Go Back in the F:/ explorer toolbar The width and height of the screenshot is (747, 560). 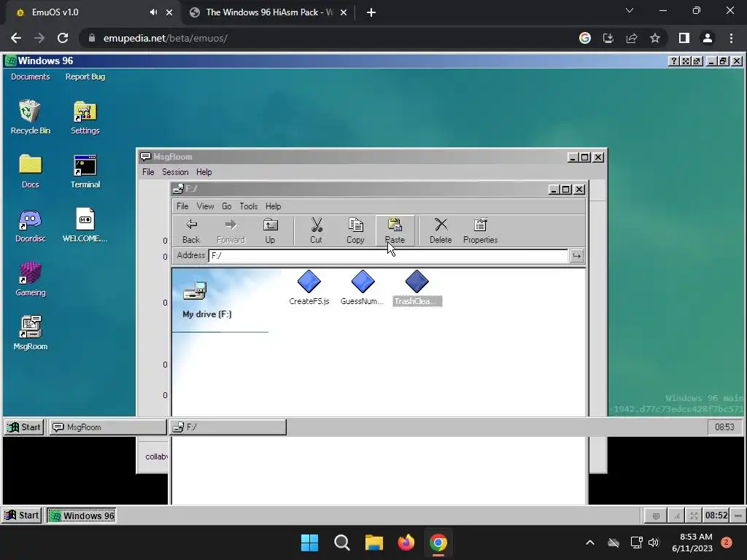click(x=191, y=231)
